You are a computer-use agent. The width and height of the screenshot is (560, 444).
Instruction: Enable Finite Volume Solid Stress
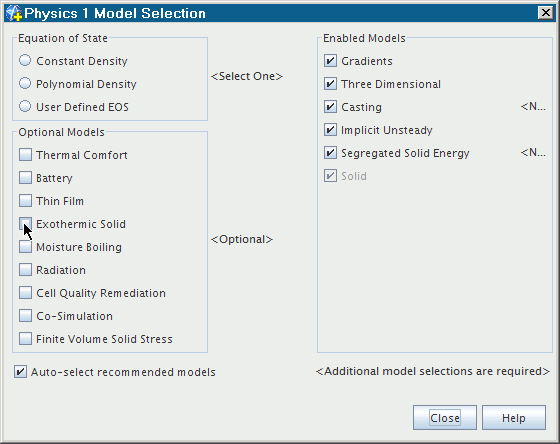point(25,339)
